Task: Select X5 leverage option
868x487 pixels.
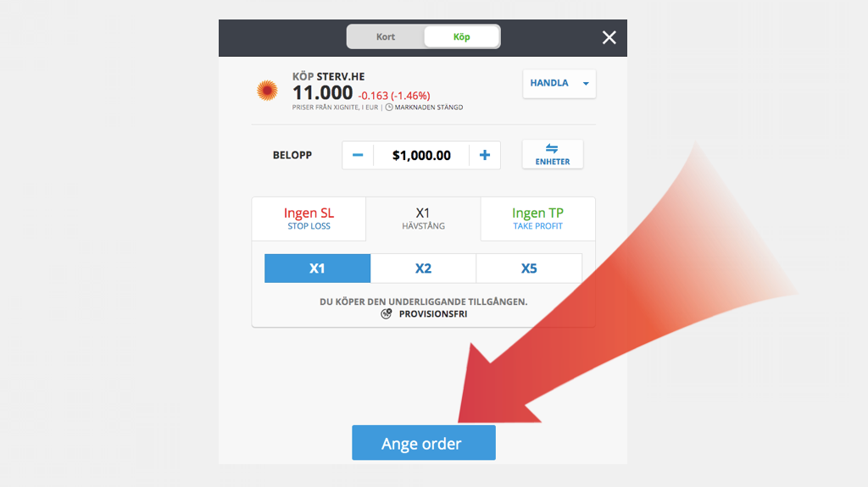Action: click(529, 268)
